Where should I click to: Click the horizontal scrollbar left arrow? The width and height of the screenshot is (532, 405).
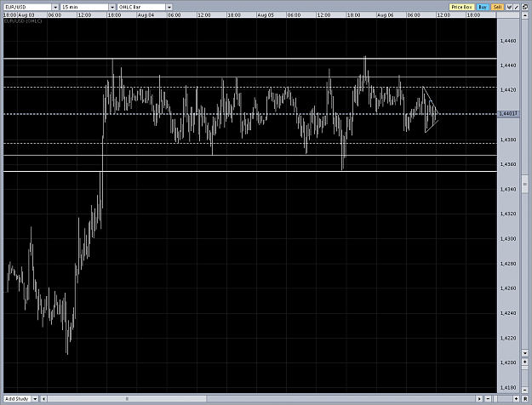tap(43, 399)
